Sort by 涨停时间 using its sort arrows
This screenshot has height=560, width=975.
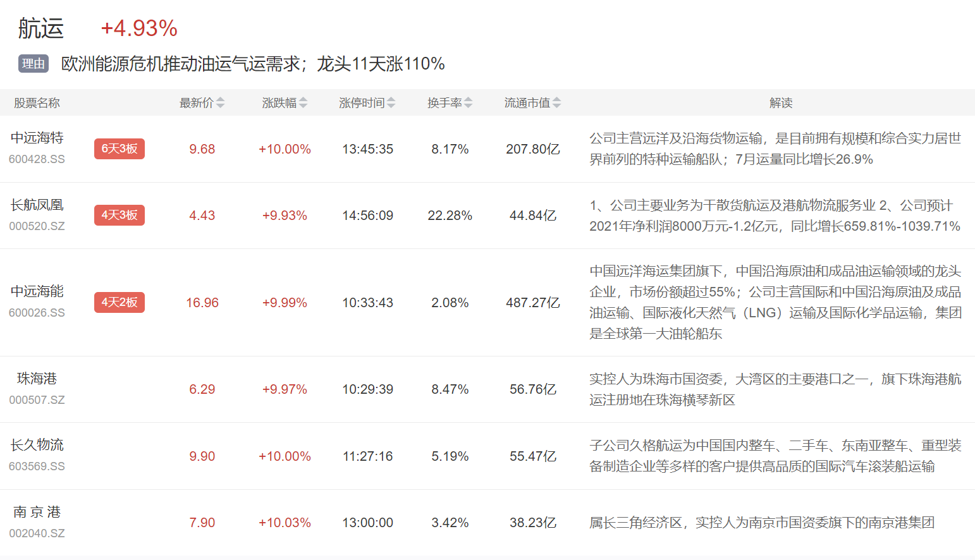[x=391, y=103]
